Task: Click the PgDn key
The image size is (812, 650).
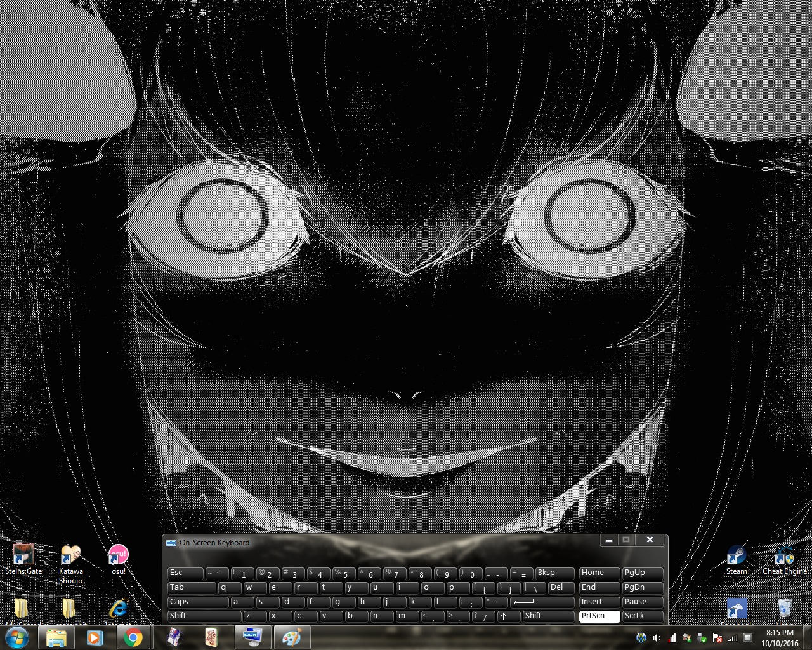Action: (643, 588)
